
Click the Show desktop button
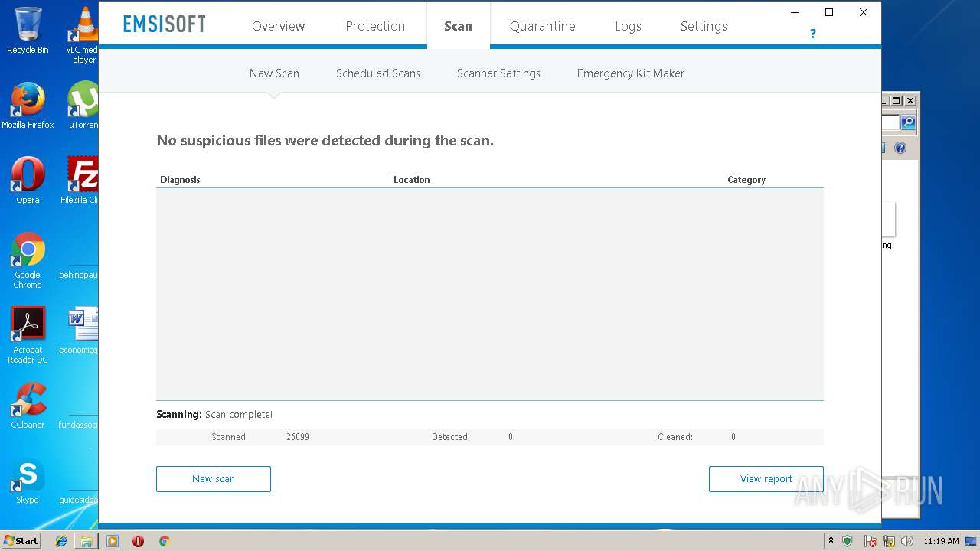click(971, 541)
